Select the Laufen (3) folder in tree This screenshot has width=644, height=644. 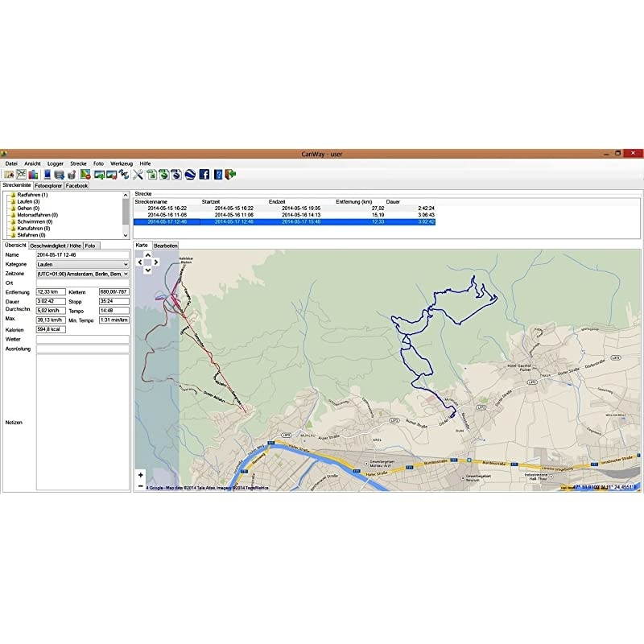click(x=29, y=201)
